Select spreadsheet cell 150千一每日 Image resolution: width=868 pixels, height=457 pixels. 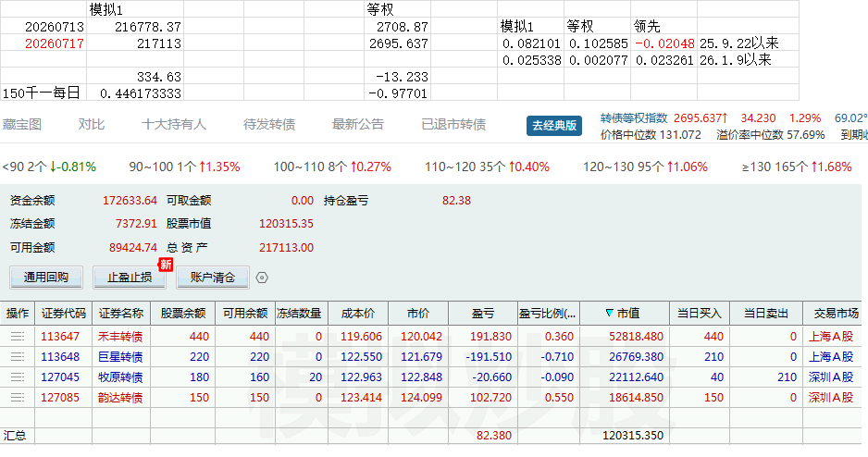42,93
